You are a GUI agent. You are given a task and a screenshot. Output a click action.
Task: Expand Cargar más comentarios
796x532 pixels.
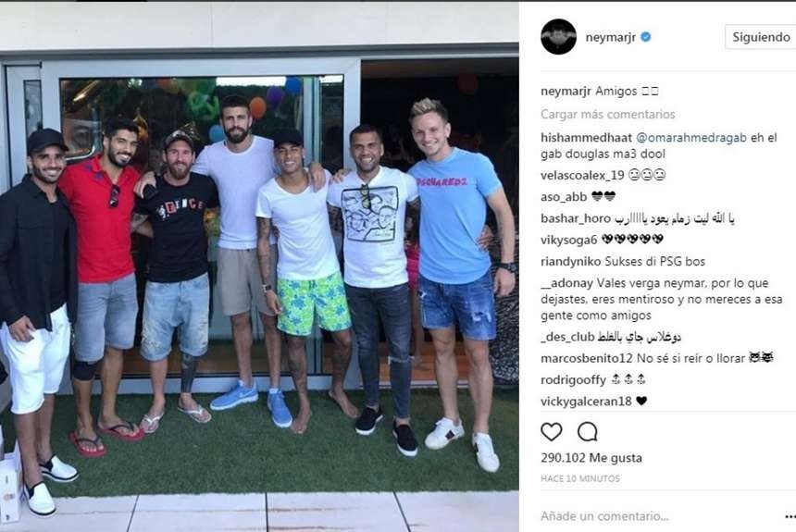click(608, 114)
